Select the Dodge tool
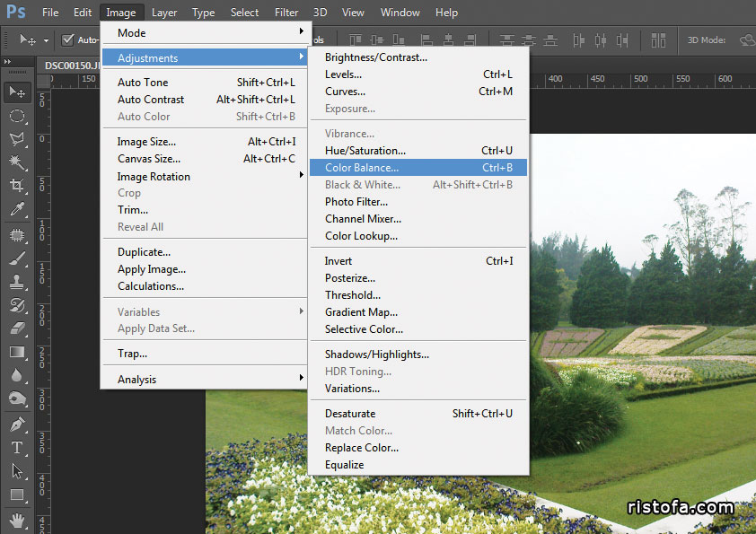This screenshot has width=756, height=534. coord(17,398)
